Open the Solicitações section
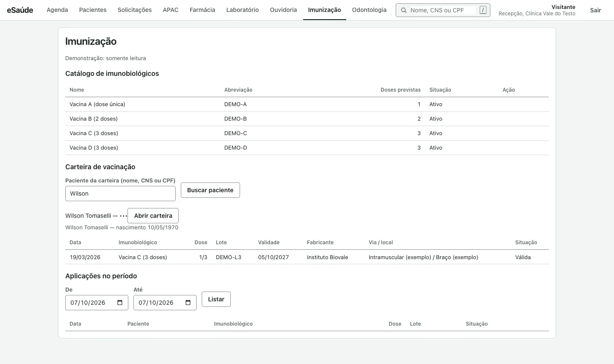Screen dimensions: 614x364 pos(135,10)
